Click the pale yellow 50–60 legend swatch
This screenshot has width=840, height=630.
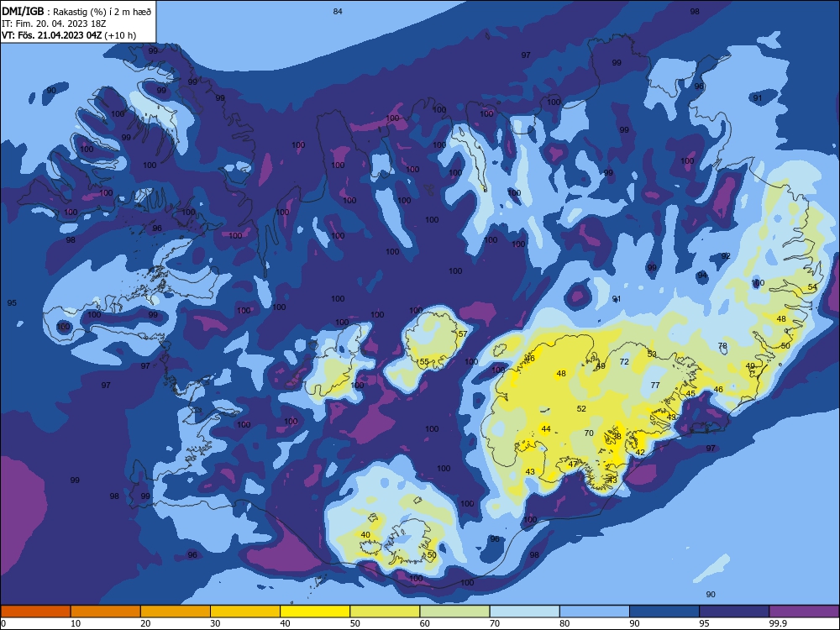[x=385, y=612]
